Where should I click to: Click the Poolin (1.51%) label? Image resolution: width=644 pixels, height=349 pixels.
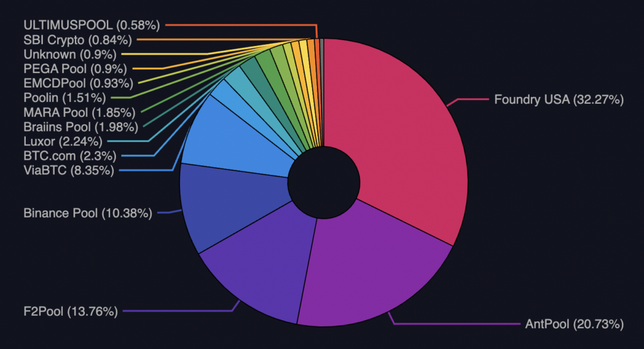(x=65, y=97)
